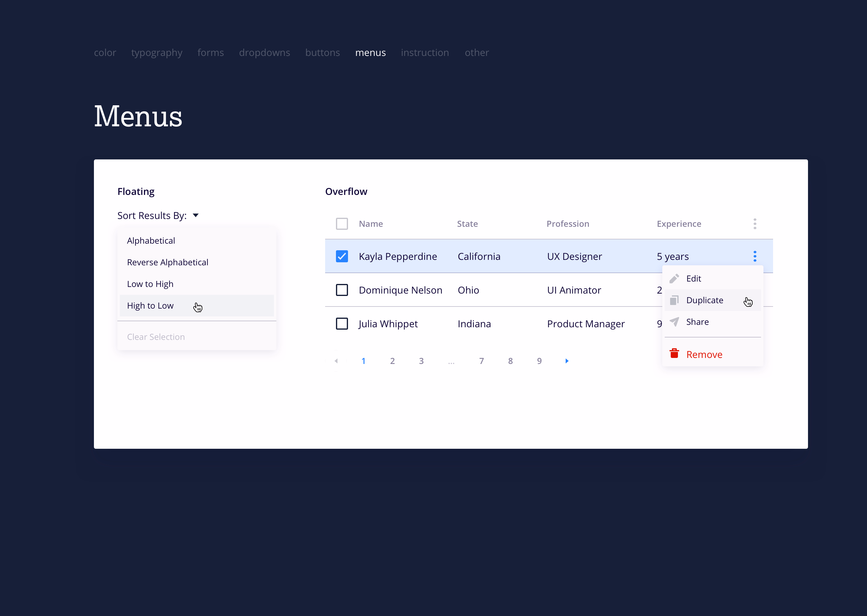Select Julia Whippet's name in the table
867x616 pixels.
coord(388,324)
